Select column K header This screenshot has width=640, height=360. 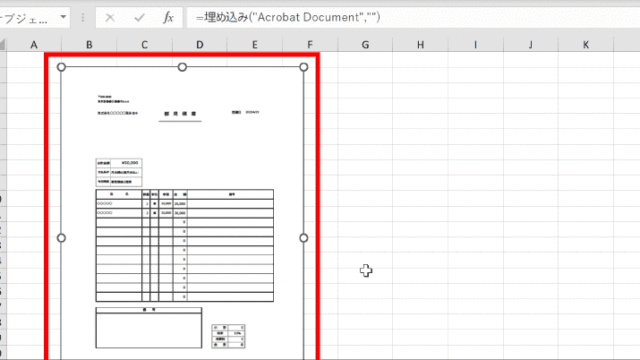pos(586,44)
